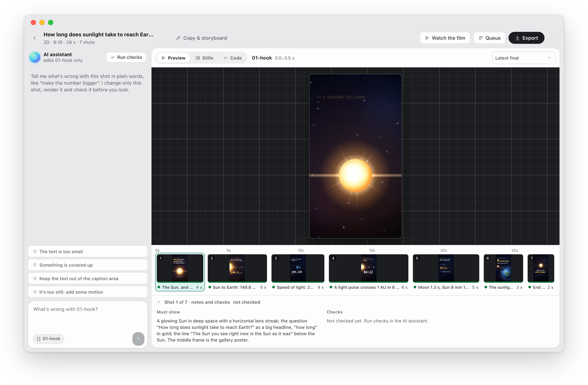Choose the 'Something is covered up' suggestion

pyautogui.click(x=88, y=265)
